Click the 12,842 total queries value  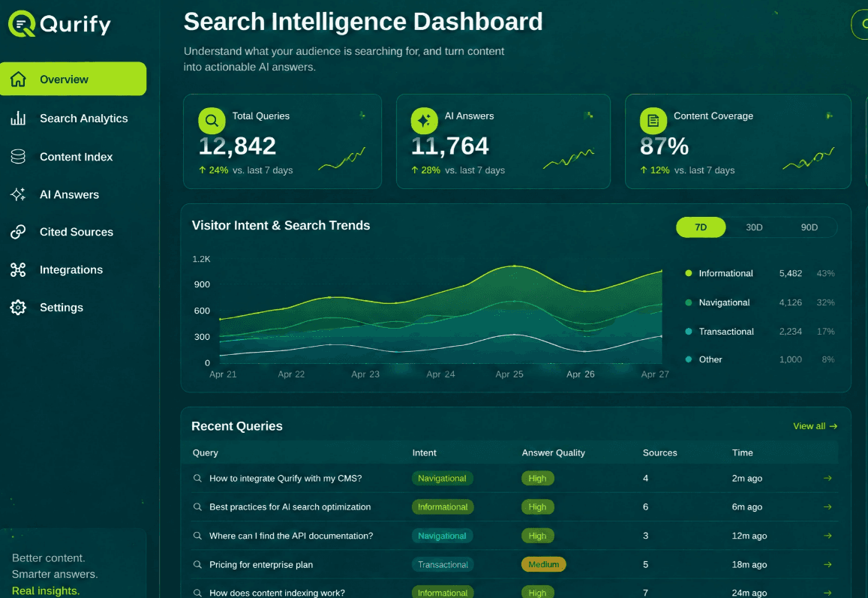(x=238, y=146)
